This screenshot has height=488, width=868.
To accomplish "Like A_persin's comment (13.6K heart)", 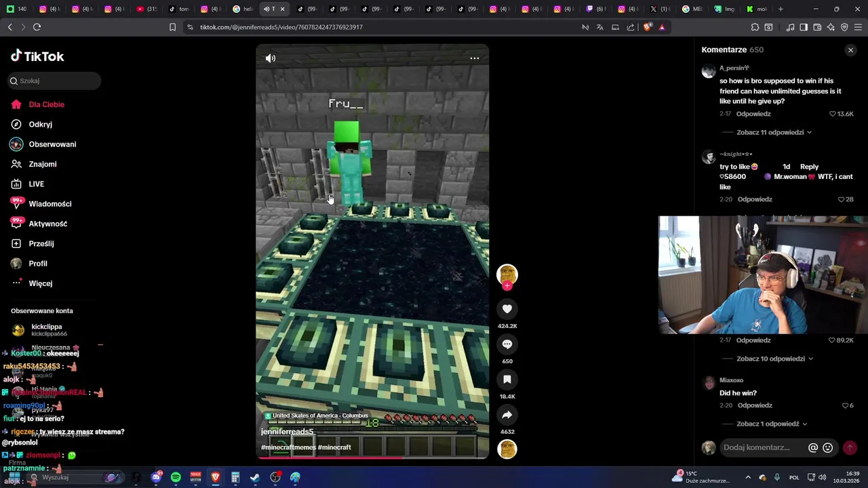I will coord(833,114).
